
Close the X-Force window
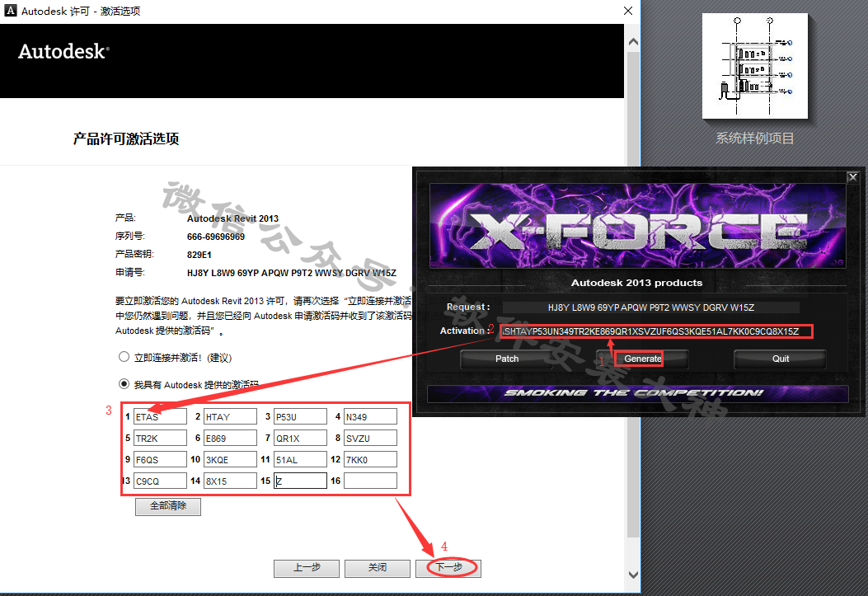852,177
